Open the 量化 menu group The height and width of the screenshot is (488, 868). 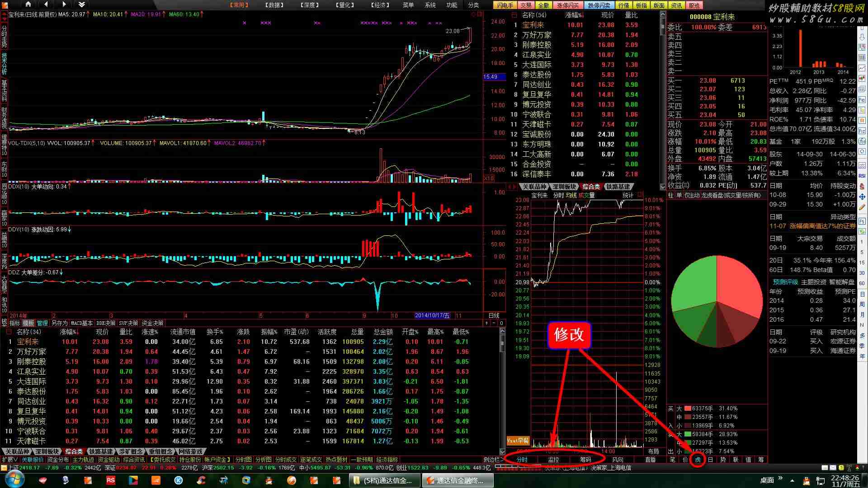(344, 5)
